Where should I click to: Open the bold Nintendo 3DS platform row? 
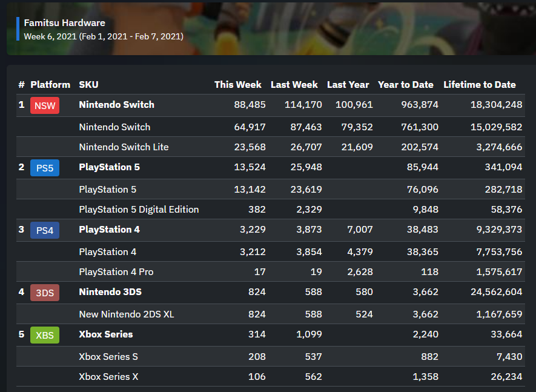coord(270,293)
